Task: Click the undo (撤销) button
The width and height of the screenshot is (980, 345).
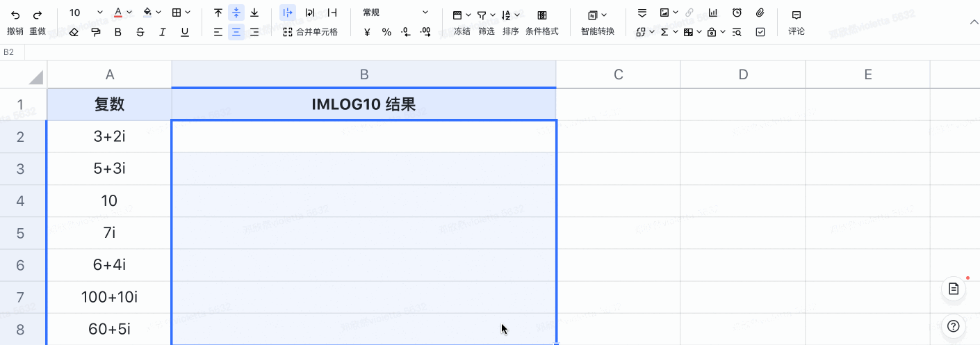Action: tap(15, 22)
